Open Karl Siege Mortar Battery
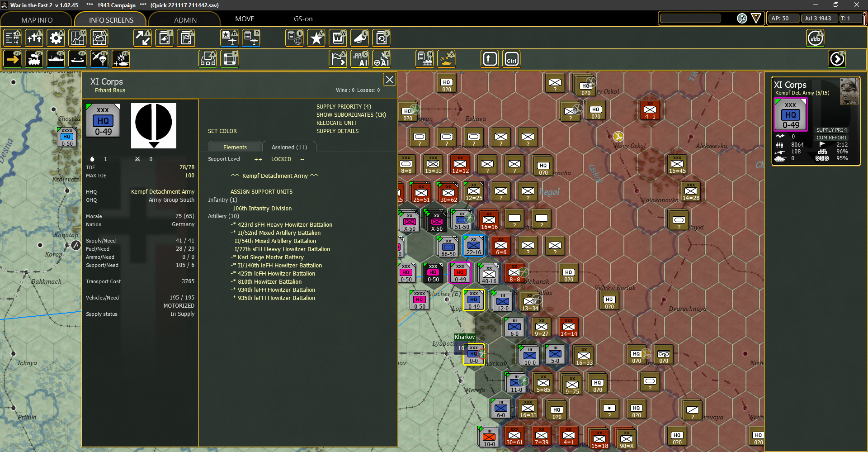 click(270, 257)
